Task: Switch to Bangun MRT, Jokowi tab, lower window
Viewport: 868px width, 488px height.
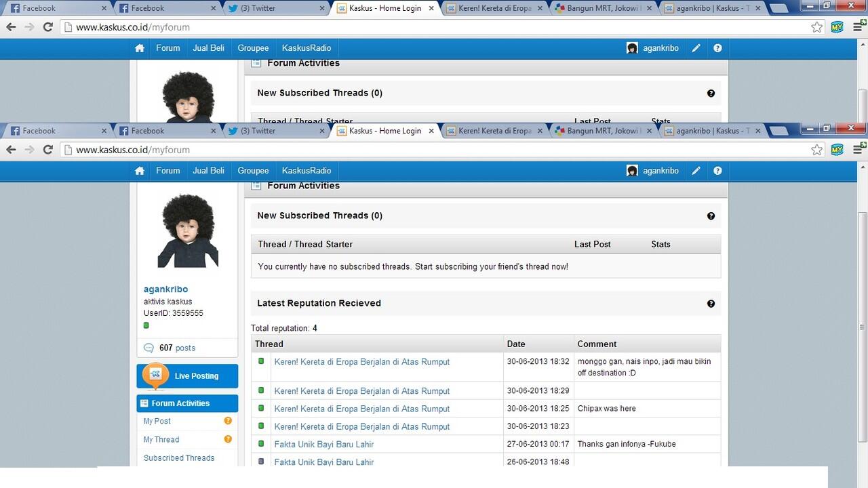Action: click(601, 131)
